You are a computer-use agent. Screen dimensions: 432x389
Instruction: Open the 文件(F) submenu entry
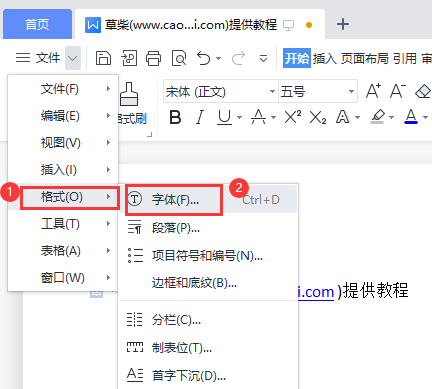(x=63, y=89)
